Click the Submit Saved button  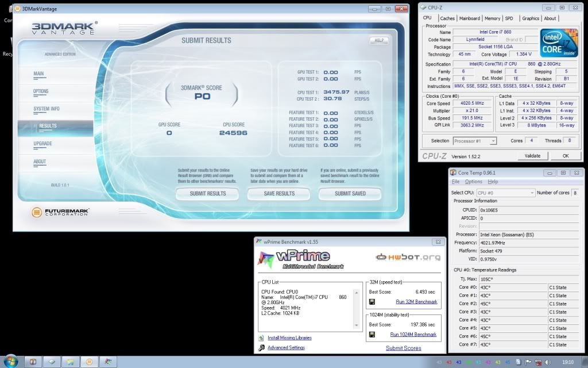pyautogui.click(x=350, y=194)
